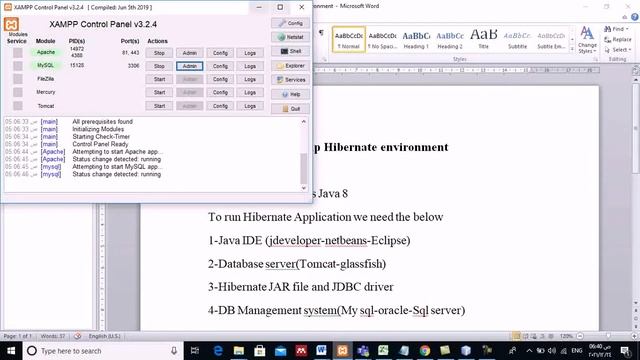640x360 pixels.
Task: Open Excel from the taskbar
Action: click(x=383, y=351)
